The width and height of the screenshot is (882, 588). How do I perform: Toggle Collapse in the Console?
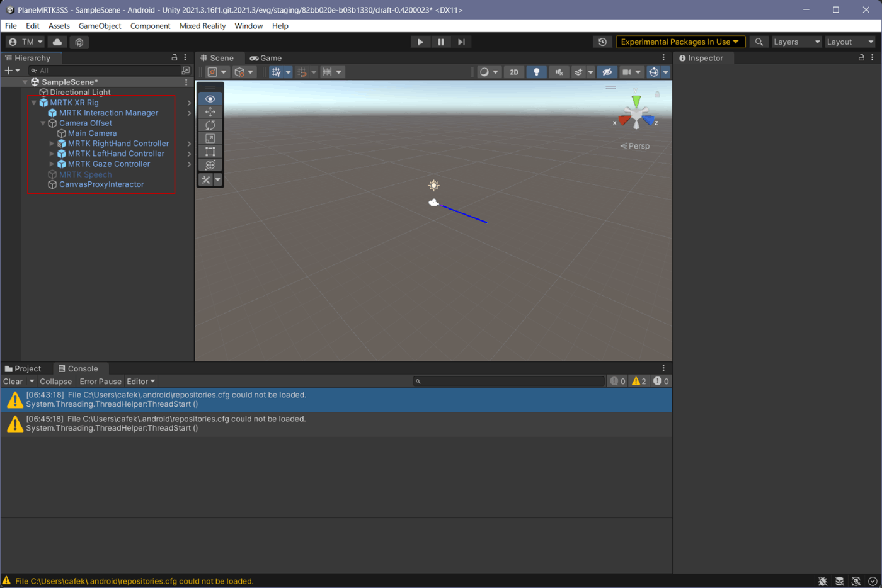56,382
